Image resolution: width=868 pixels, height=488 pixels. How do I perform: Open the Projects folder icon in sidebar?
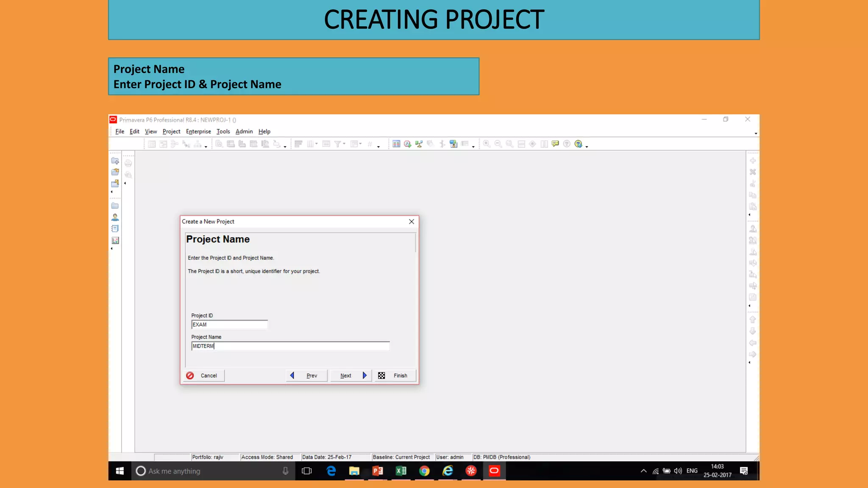click(115, 206)
